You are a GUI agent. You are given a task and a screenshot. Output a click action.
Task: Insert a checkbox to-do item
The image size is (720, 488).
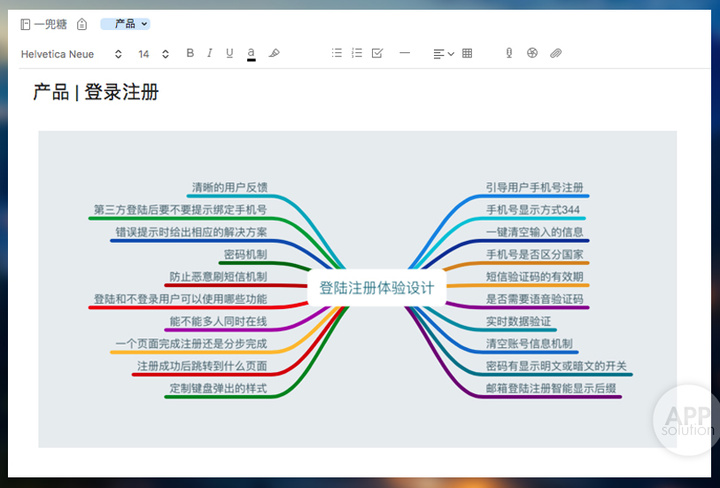tap(377, 53)
